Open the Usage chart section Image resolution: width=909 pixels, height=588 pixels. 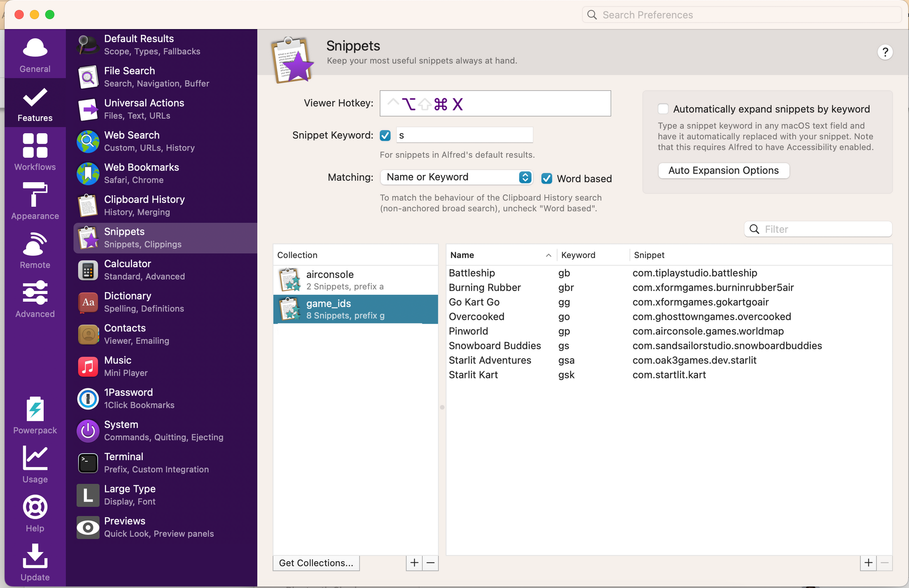pyautogui.click(x=35, y=465)
